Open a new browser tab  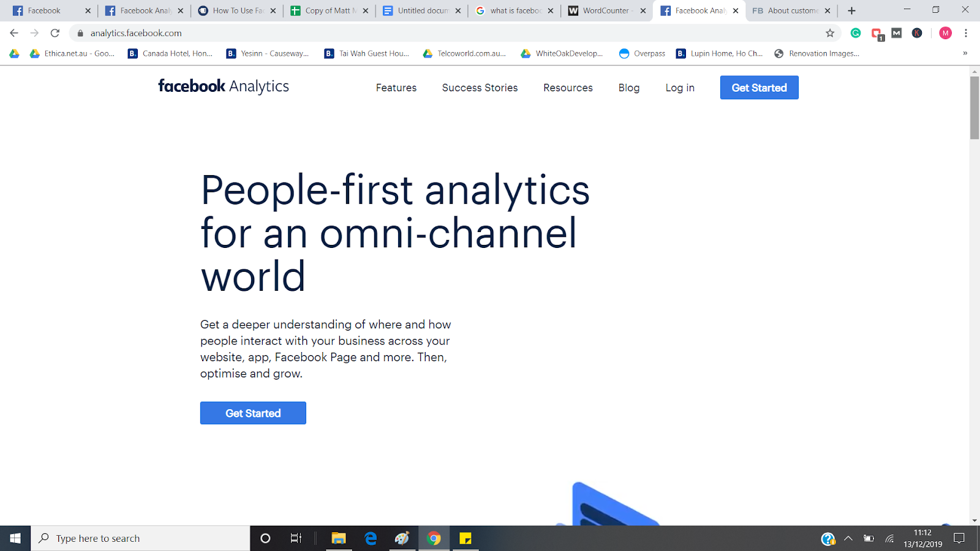(851, 10)
